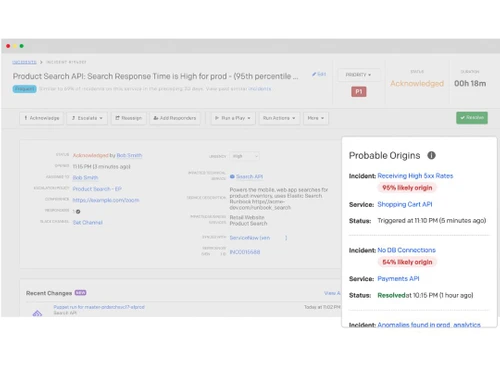Viewport: 500px width, 375px height.
Task: Open Bob Smith link in Assigned To row
Action: click(85, 178)
